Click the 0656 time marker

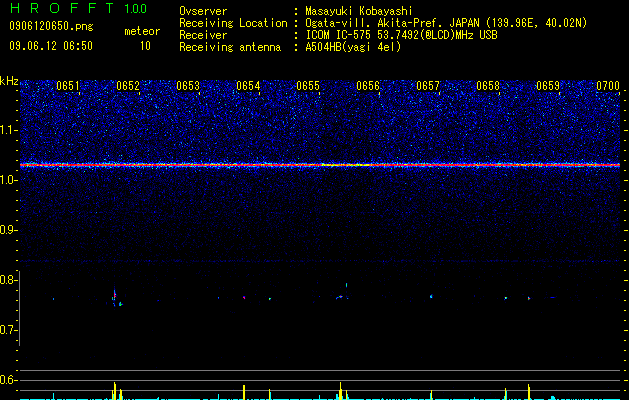pyautogui.click(x=368, y=86)
